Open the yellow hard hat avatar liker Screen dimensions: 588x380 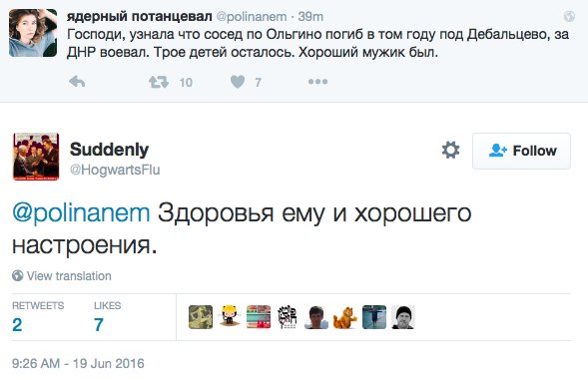click(230, 317)
